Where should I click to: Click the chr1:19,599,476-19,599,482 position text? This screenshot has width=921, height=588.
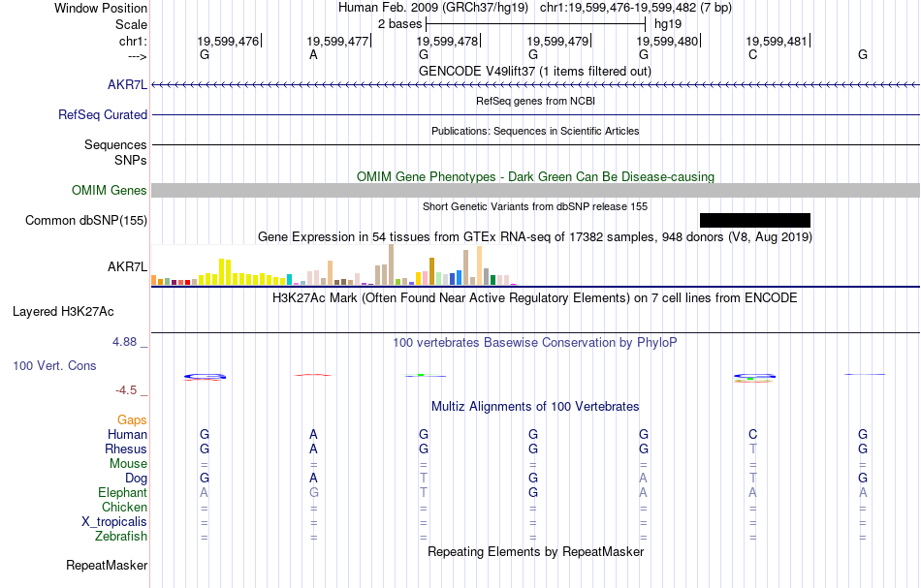(x=636, y=8)
